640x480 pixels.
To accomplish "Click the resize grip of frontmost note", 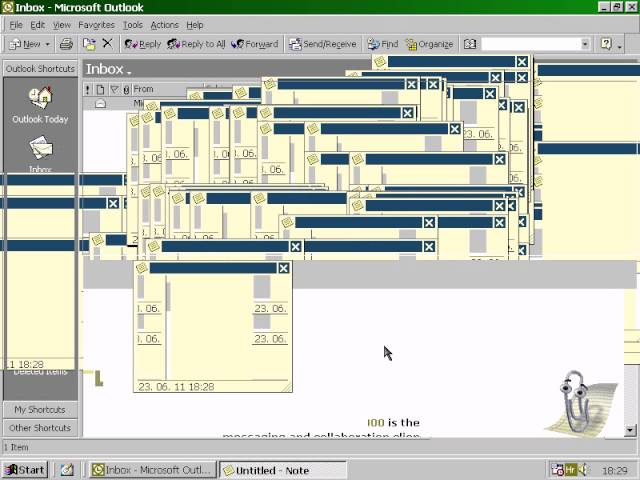I will pyautogui.click(x=287, y=387).
